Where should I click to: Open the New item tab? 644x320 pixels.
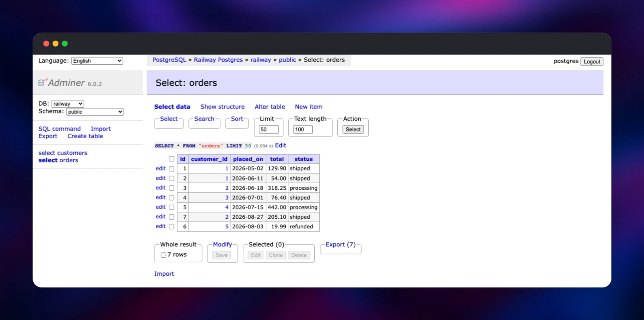click(309, 107)
